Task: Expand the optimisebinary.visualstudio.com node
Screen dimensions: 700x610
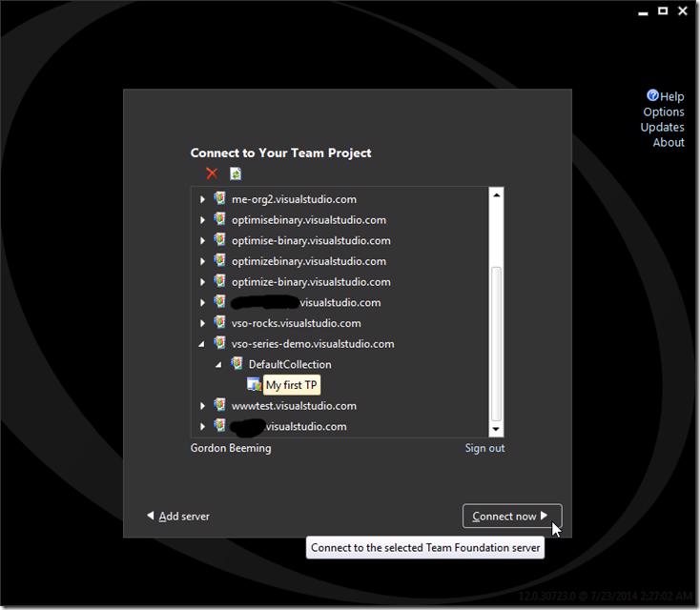Action: (x=203, y=220)
